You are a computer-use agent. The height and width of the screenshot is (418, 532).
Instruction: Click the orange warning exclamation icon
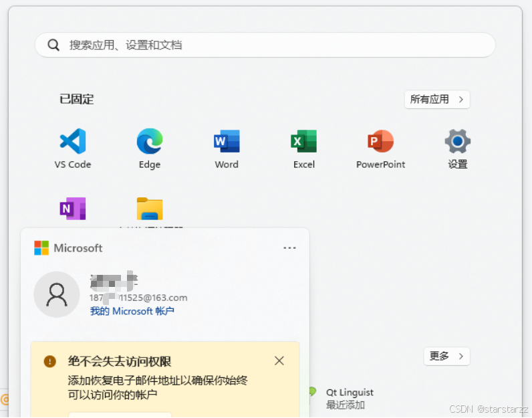tap(50, 361)
